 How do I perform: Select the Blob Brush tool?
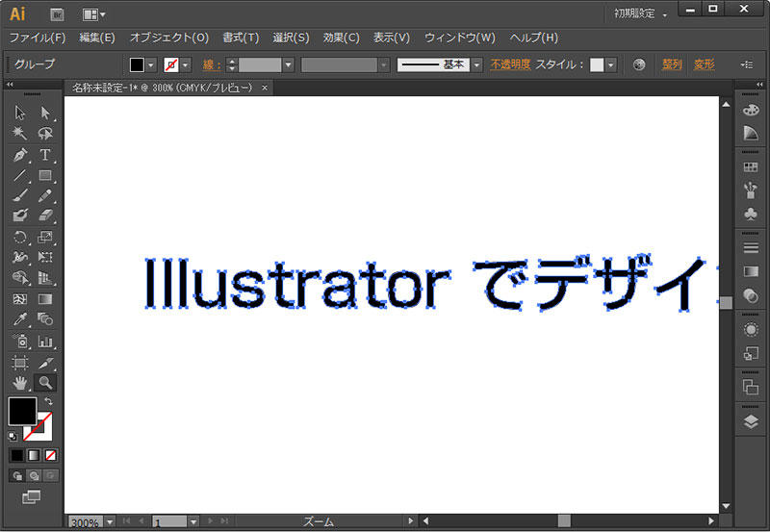pyautogui.click(x=19, y=215)
